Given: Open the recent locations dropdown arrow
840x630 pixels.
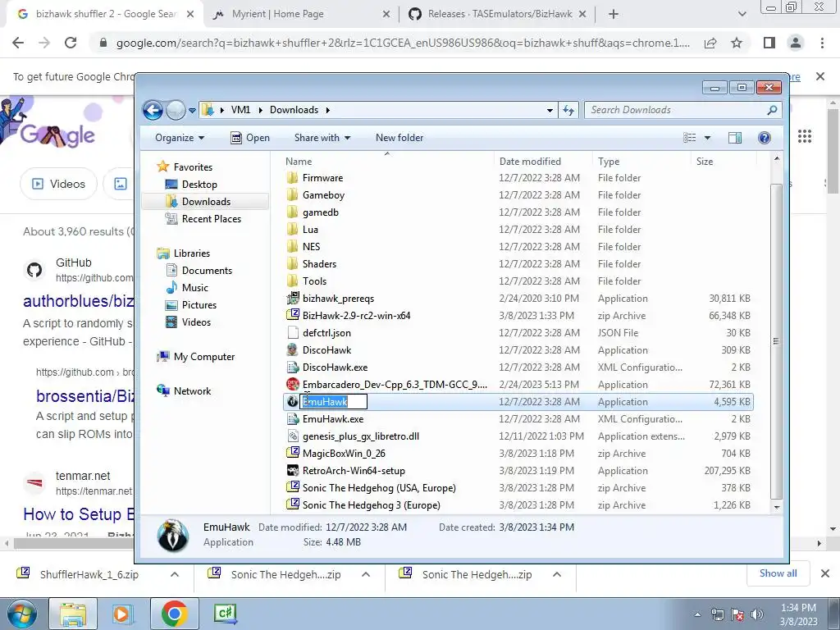Looking at the screenshot, I should pos(192,111).
